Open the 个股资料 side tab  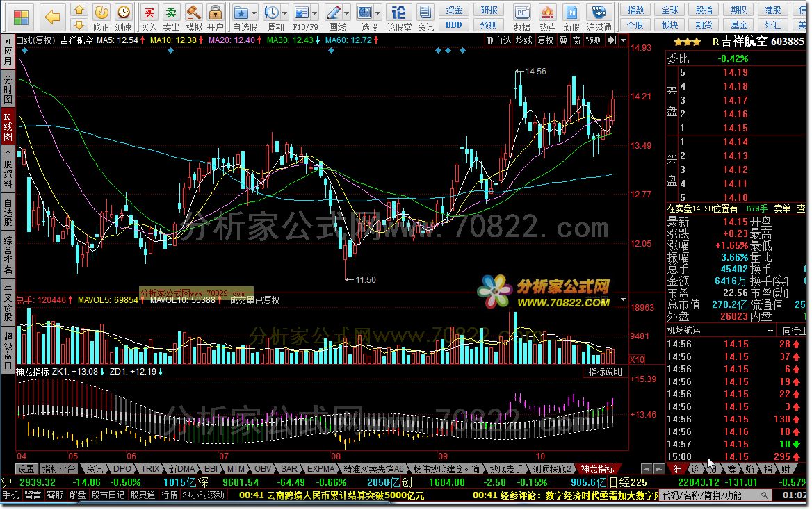point(8,170)
